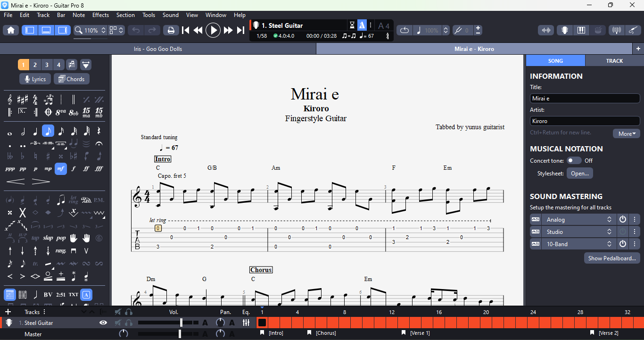Toggle the count-in hourglass icon
This screenshot has height=340, width=644.
click(352, 25)
